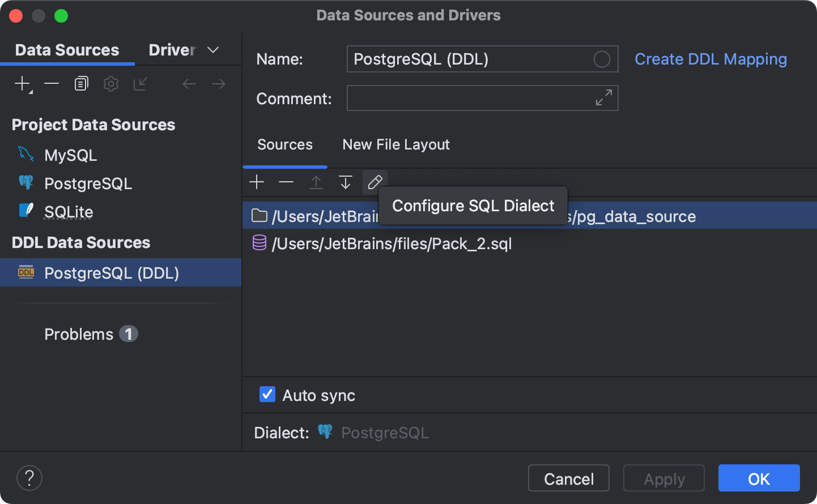Add a new source with the plus icon
The width and height of the screenshot is (817, 504).
(x=257, y=182)
